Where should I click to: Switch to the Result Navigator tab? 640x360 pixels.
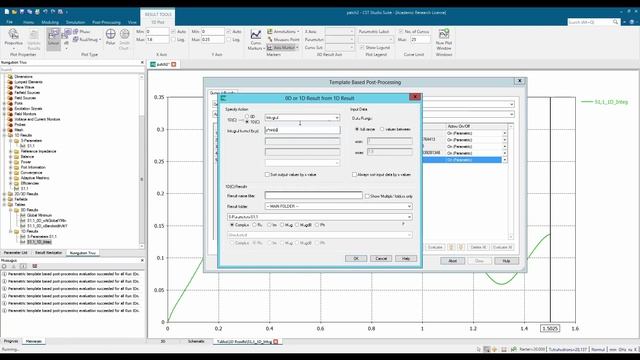49,253
